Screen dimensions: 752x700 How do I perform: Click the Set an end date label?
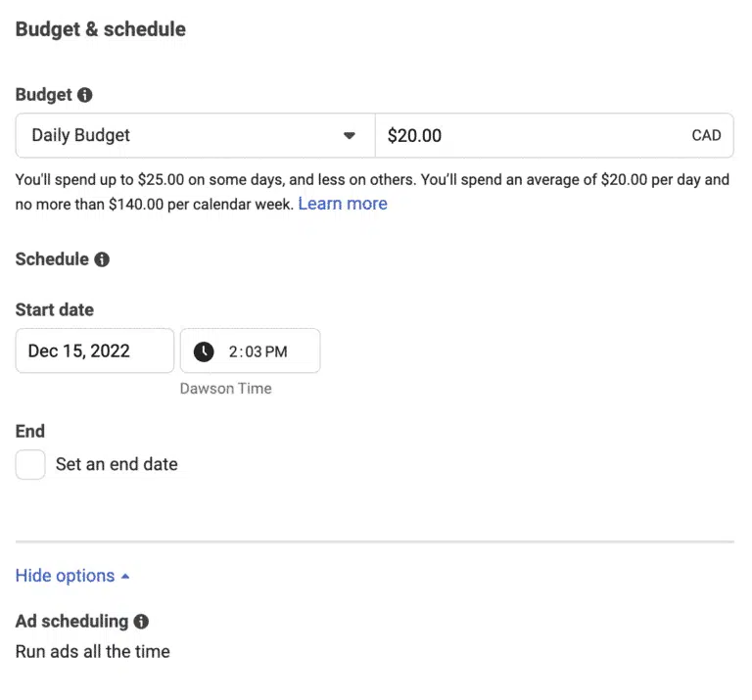(x=117, y=464)
